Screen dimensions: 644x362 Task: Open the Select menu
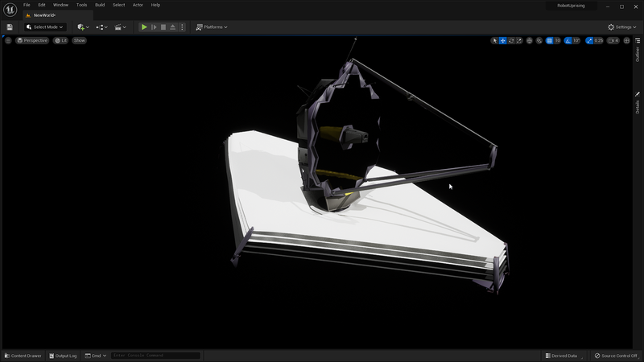(118, 5)
